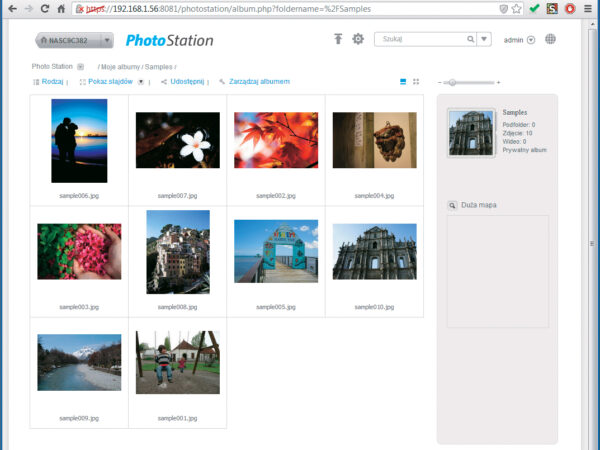Screen dimensions: 600x450
Task: Click the magnifier icon beside Duża mapa
Action: [452, 205]
